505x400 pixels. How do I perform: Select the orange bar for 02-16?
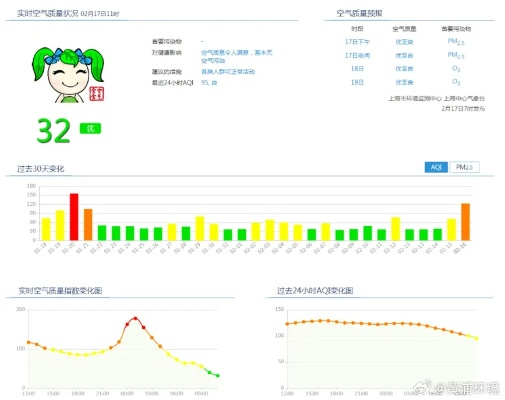click(465, 222)
